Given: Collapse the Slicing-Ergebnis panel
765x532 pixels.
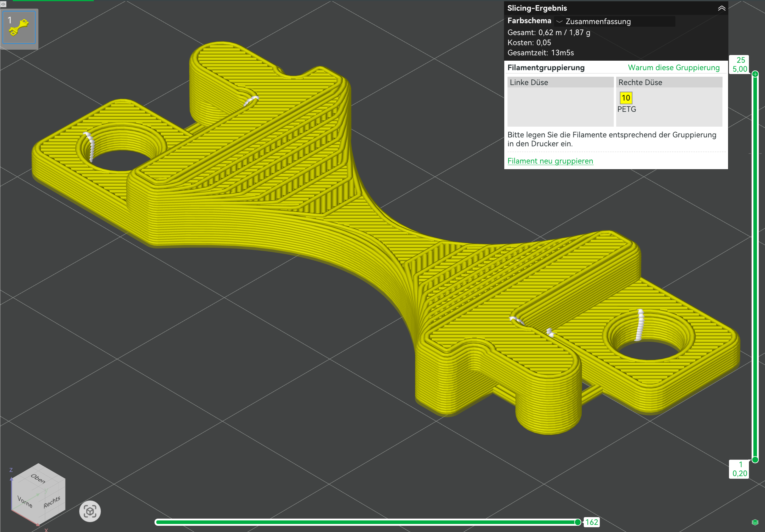Looking at the screenshot, I should pyautogui.click(x=722, y=8).
